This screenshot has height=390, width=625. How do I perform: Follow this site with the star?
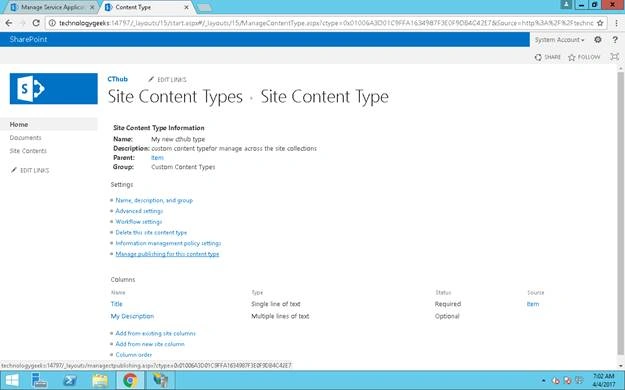click(584, 57)
